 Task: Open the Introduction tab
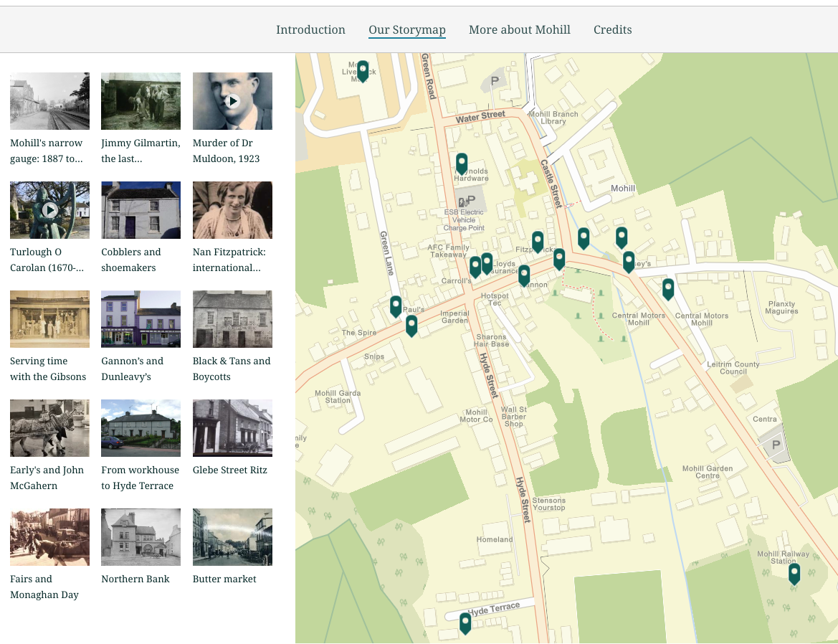click(x=310, y=29)
